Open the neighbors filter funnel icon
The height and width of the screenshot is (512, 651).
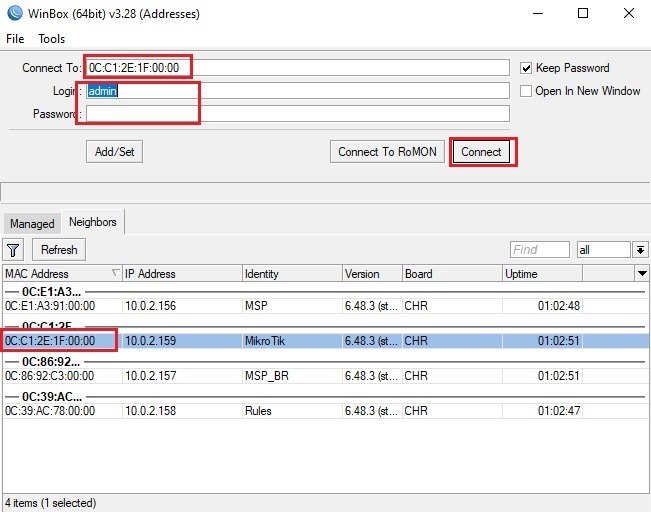[x=13, y=250]
